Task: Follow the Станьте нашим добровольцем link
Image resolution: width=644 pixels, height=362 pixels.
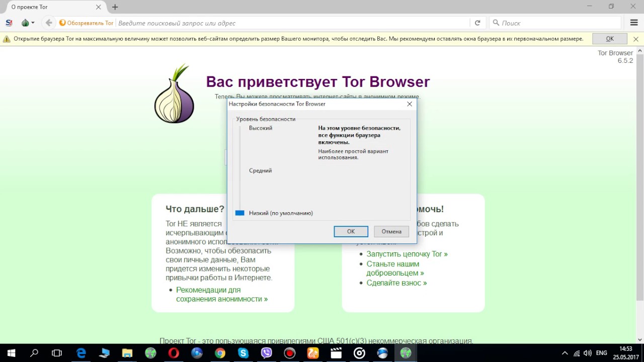Action: [395, 268]
